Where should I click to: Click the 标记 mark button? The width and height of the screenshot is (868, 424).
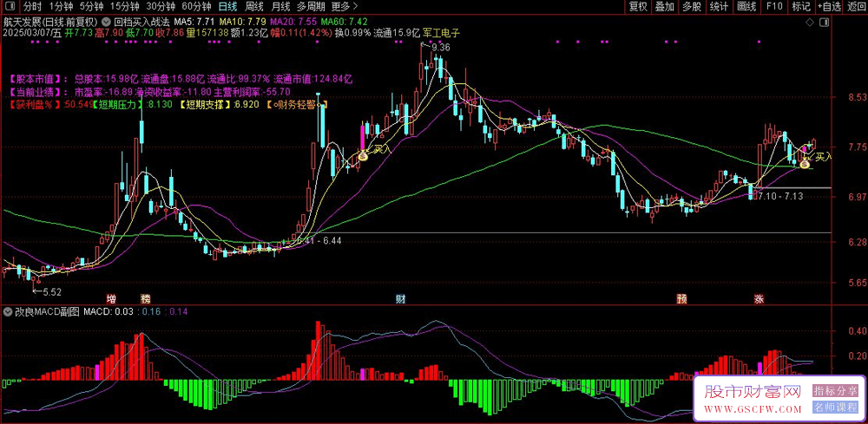pyautogui.click(x=800, y=7)
